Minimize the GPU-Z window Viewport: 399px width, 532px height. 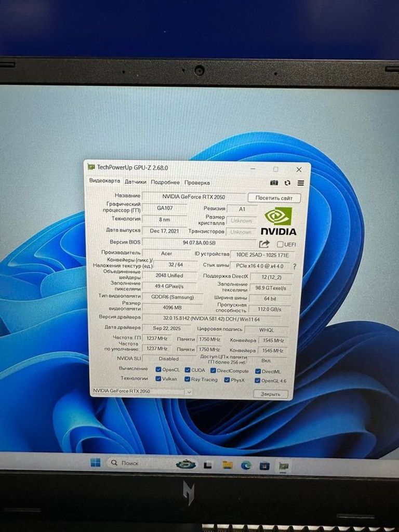point(253,169)
